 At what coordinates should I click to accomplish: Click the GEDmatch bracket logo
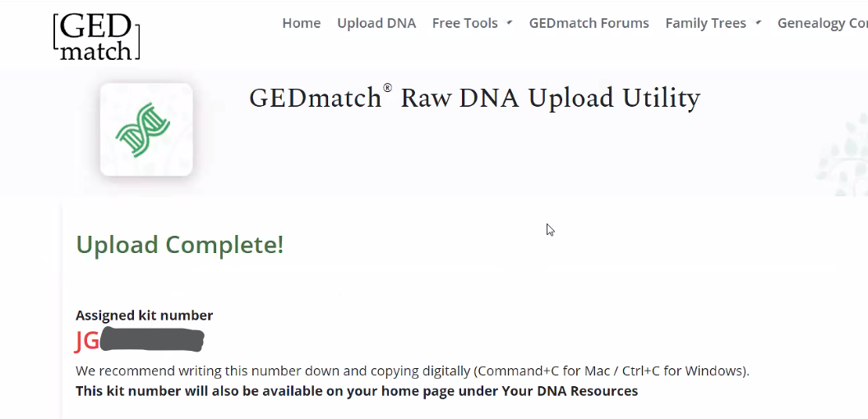click(x=96, y=37)
